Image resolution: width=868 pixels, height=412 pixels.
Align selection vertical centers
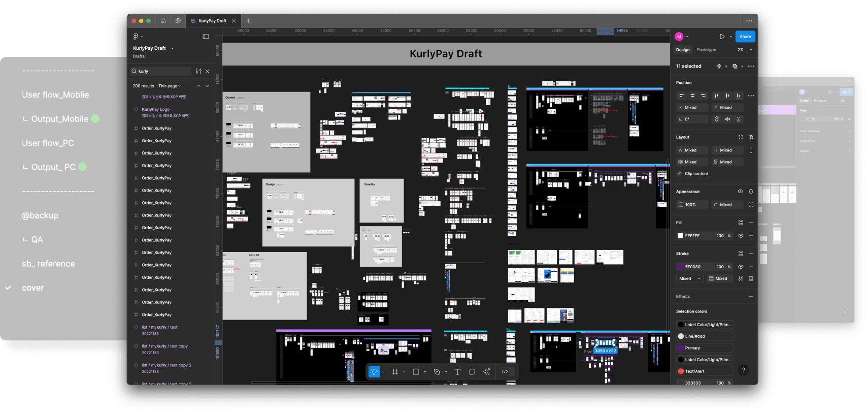click(x=727, y=96)
